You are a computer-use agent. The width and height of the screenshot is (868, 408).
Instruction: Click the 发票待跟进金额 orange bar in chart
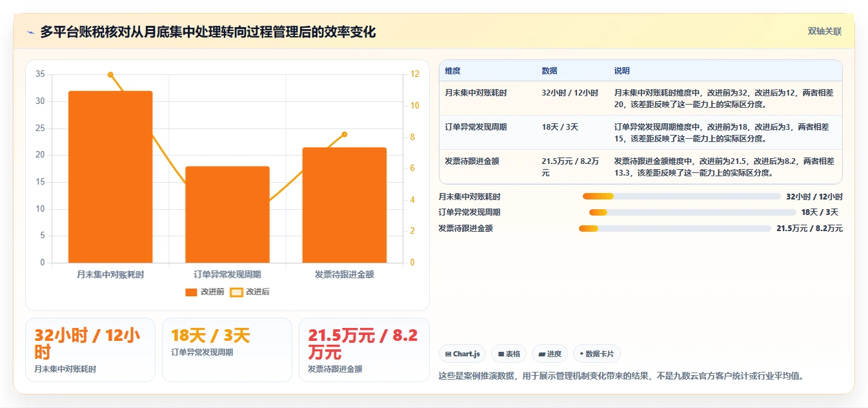coord(345,205)
